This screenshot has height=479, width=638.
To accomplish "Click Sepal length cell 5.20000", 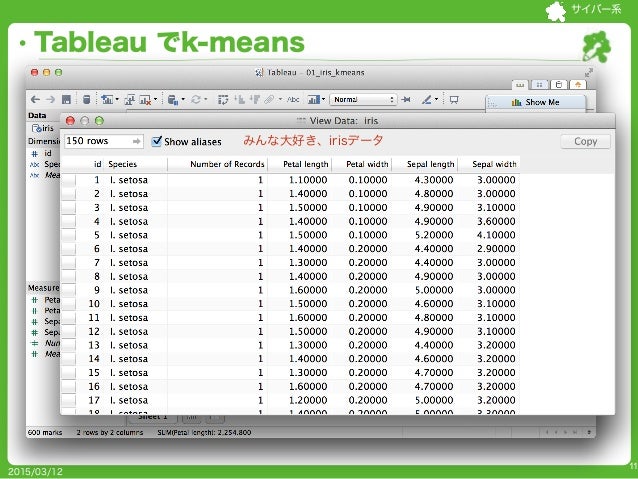I will 434,235.
